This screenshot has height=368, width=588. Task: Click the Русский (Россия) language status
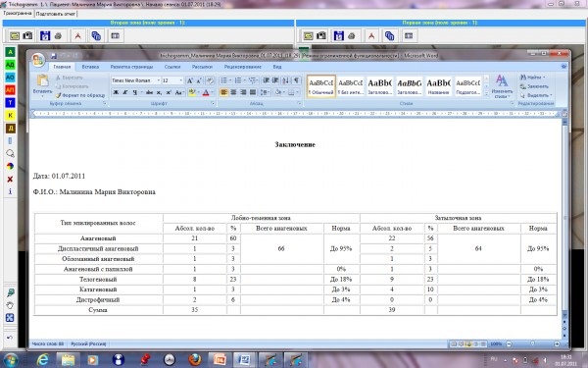tap(88, 344)
